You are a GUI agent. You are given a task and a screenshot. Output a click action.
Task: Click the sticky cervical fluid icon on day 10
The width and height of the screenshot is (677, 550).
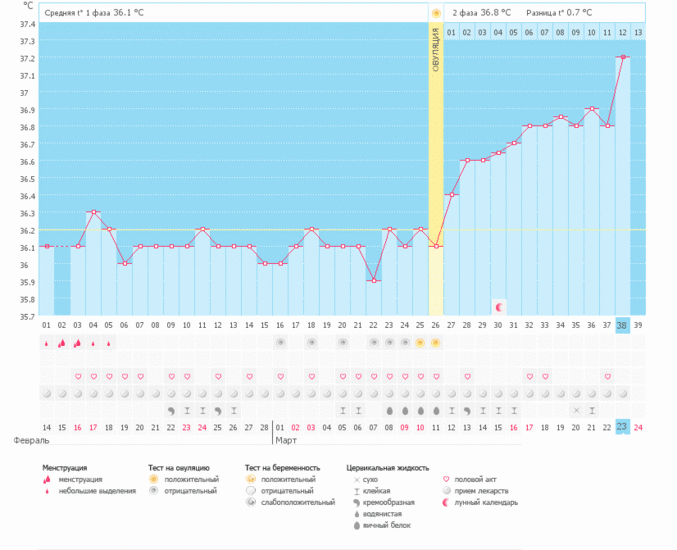[187, 411]
